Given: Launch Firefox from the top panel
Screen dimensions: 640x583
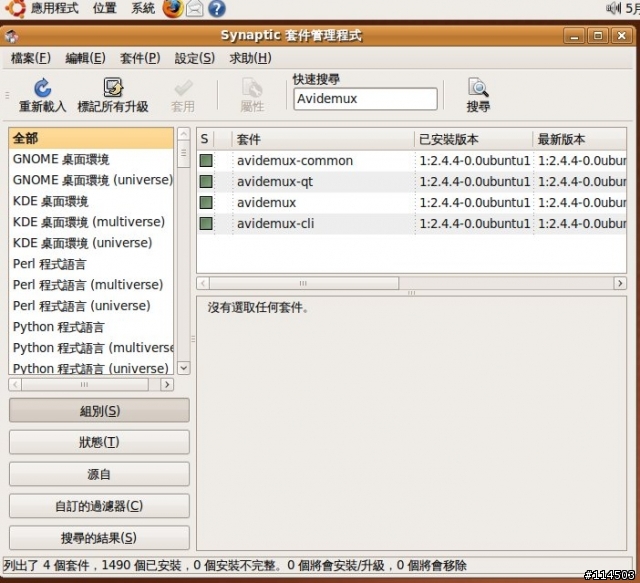Looking at the screenshot, I should (x=173, y=9).
